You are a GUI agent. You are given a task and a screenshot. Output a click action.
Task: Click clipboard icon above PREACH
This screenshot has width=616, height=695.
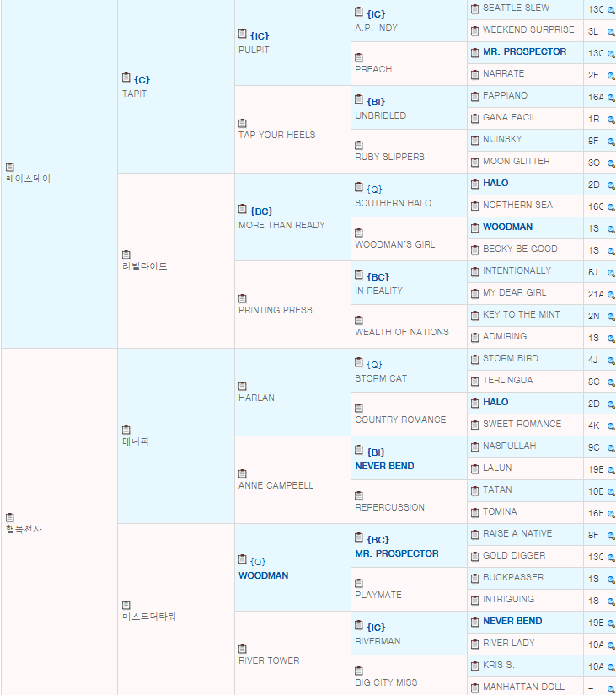(x=359, y=57)
